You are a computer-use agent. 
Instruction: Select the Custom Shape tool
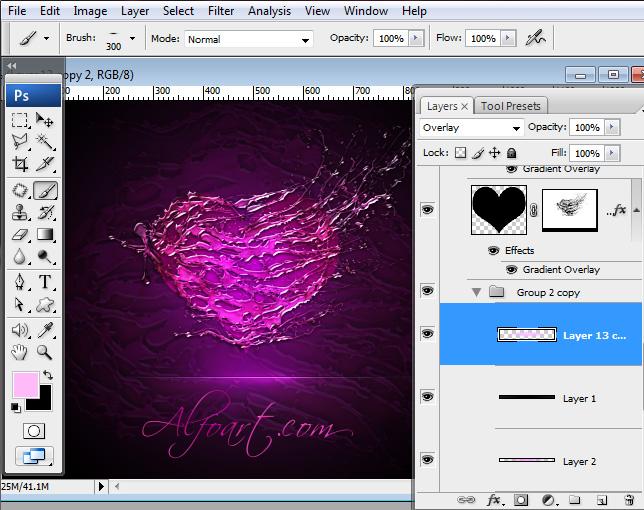[x=44, y=304]
